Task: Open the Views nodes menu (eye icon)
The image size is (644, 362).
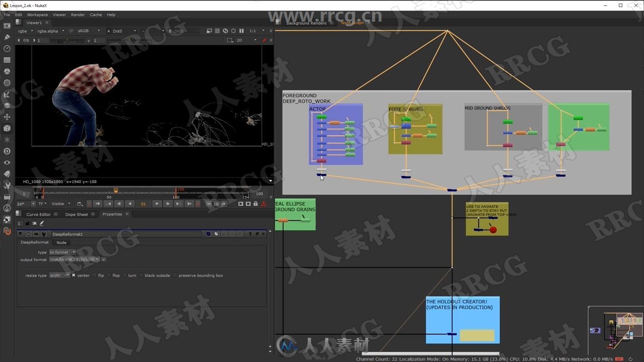Action: 7,162
